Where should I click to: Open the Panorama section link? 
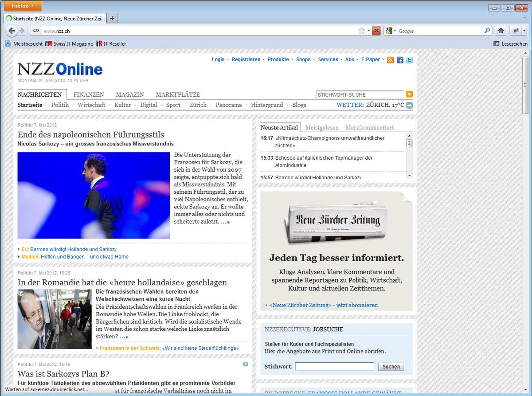tap(229, 105)
